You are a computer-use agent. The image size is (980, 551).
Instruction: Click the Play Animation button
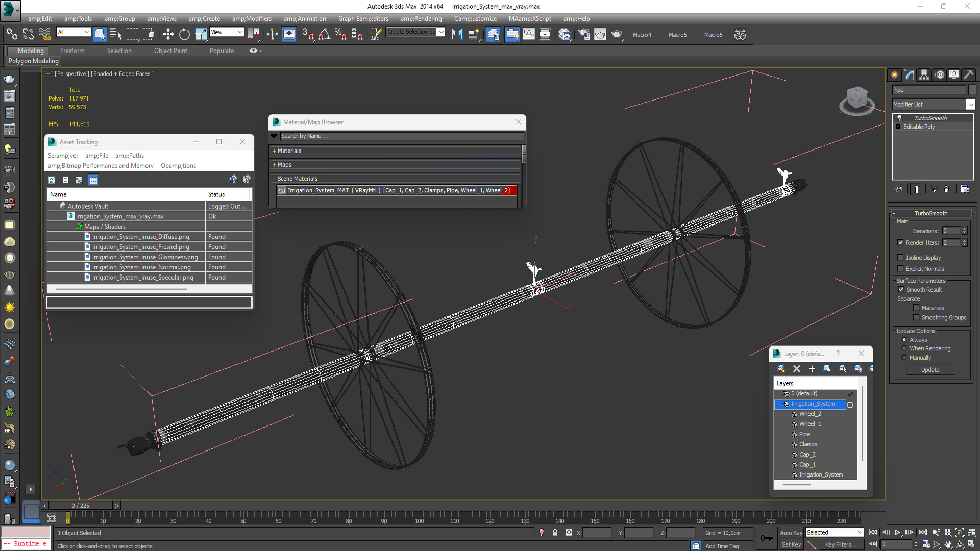[897, 532]
